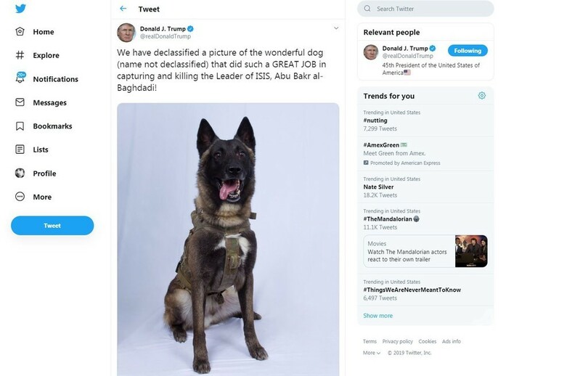Open Notifications bell icon

[20, 78]
